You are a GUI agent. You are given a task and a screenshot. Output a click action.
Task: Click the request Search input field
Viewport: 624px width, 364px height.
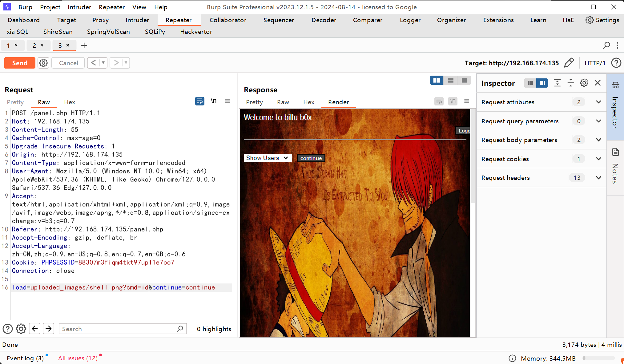123,329
